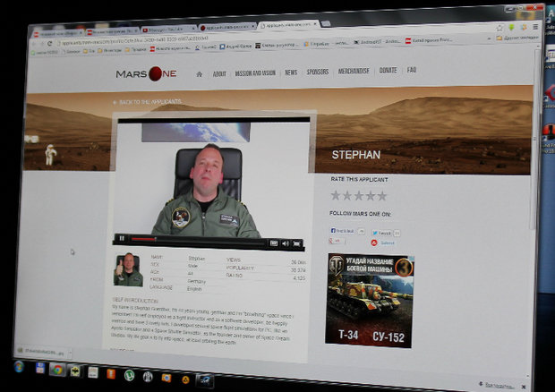Viewport: 555px width, 392px height.
Task: Click Back to the Applicants link
Action: 152,103
